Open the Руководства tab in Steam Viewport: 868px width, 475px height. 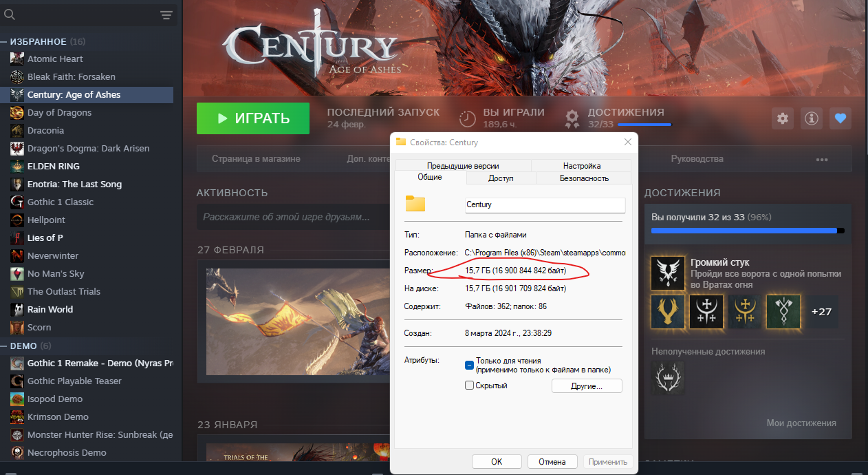(x=697, y=159)
